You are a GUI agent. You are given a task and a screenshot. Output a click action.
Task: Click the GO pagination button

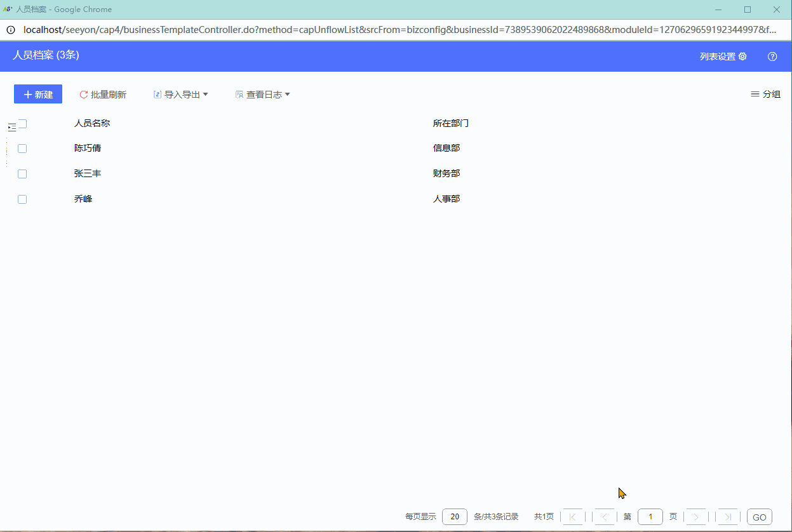pyautogui.click(x=759, y=517)
